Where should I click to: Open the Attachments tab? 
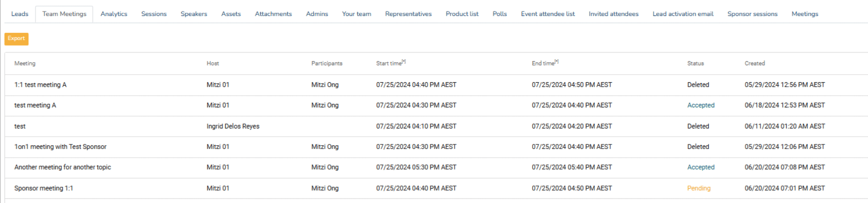pyautogui.click(x=273, y=14)
